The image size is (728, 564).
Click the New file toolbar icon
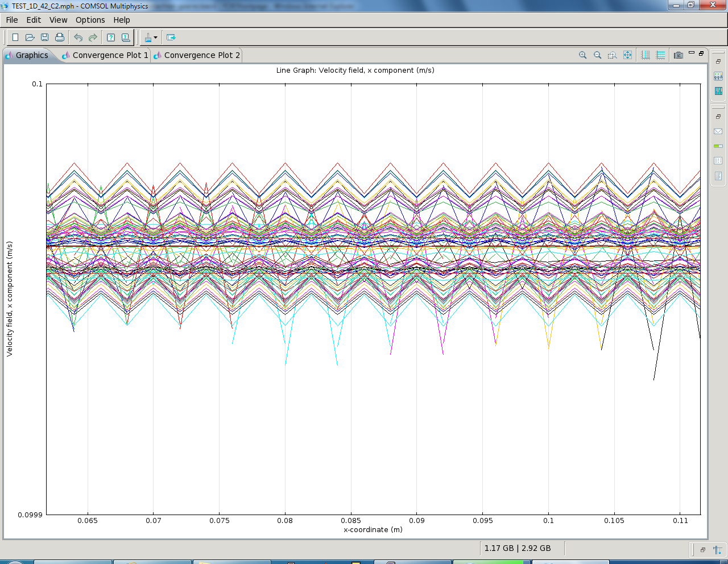[15, 38]
